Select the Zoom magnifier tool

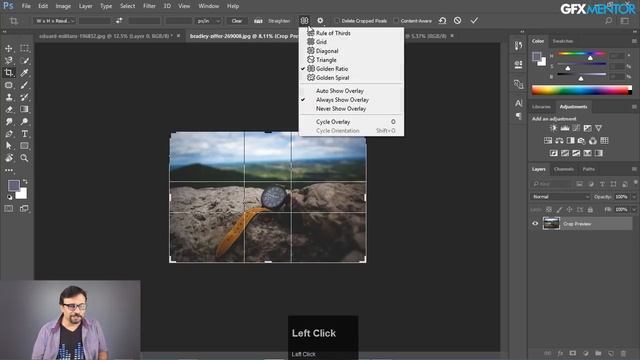24,158
